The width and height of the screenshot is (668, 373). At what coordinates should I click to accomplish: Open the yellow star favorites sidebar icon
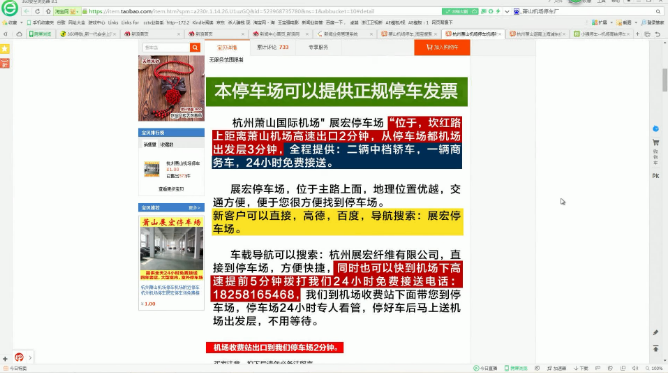(x=5, y=49)
